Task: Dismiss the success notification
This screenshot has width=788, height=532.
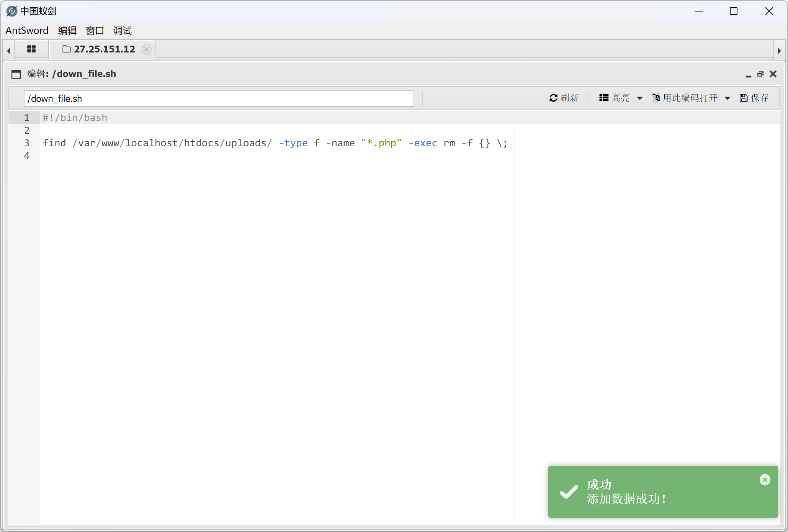Action: pyautogui.click(x=765, y=480)
